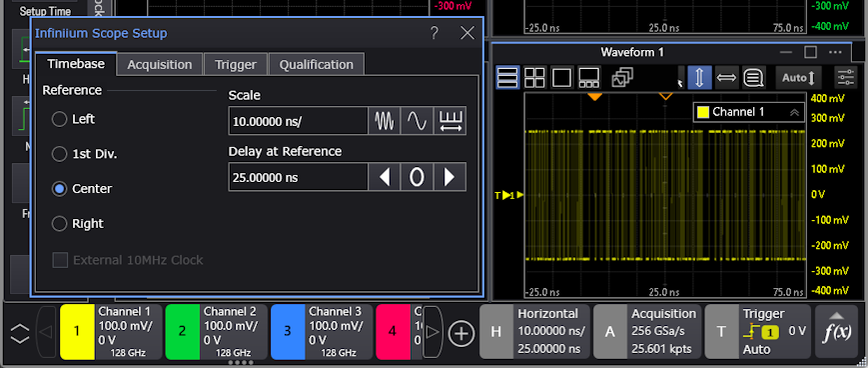
Task: Expand the channel bar up-down chevron
Action: pyautogui.click(x=19, y=333)
